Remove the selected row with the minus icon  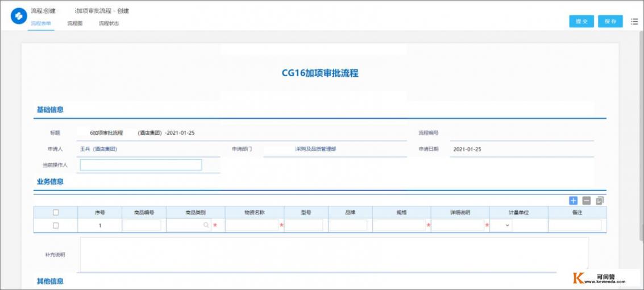[587, 201]
